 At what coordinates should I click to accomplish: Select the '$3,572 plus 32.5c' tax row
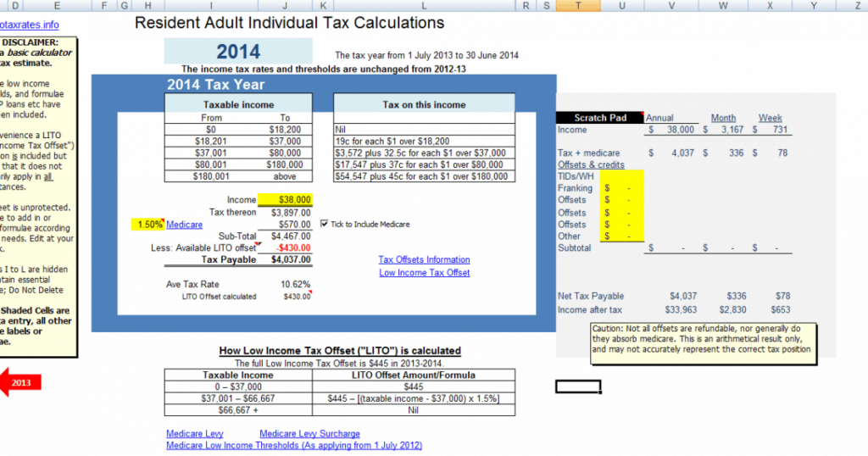tap(424, 153)
